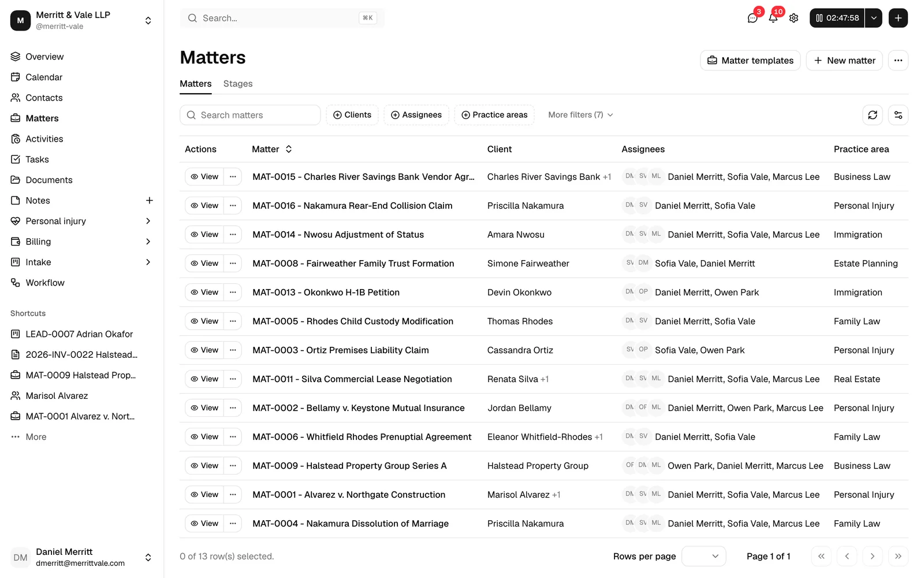Open the notifications bell icon
Screen dimensions: 924x578
773,18
